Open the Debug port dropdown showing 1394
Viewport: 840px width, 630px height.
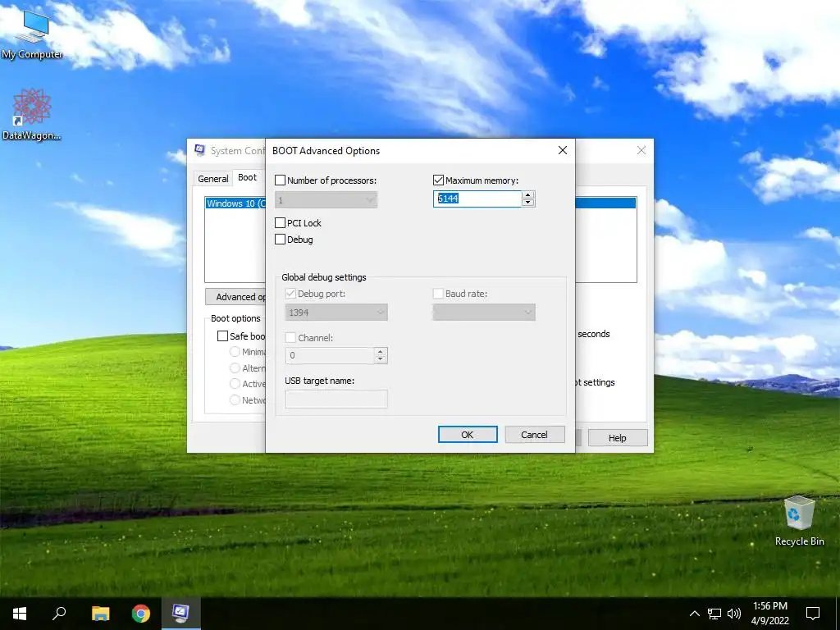[x=336, y=313]
